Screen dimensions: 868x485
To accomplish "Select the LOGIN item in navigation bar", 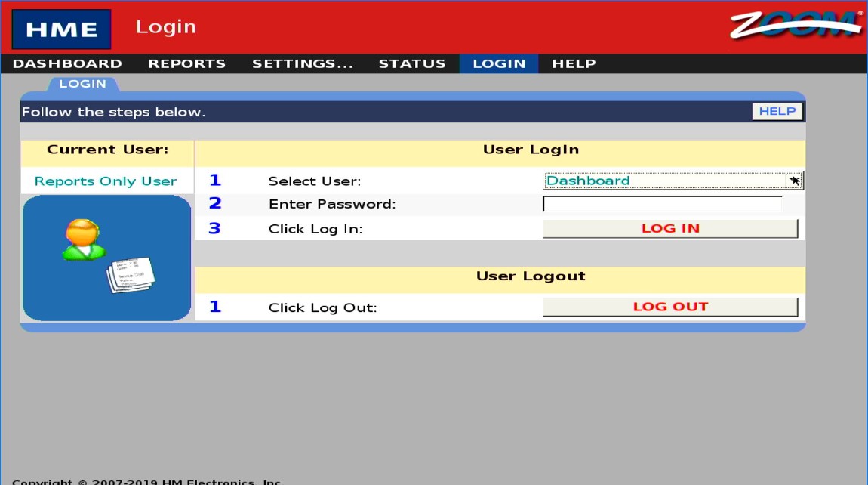I will point(499,63).
